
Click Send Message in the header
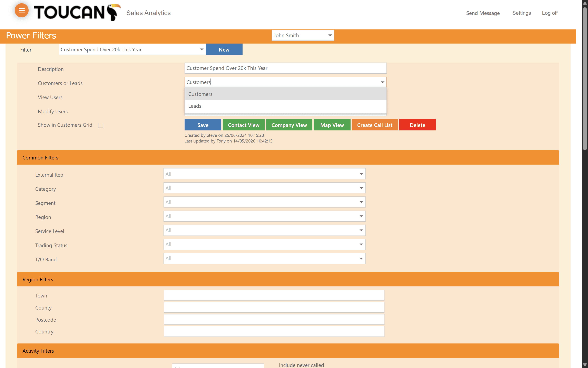click(x=483, y=13)
